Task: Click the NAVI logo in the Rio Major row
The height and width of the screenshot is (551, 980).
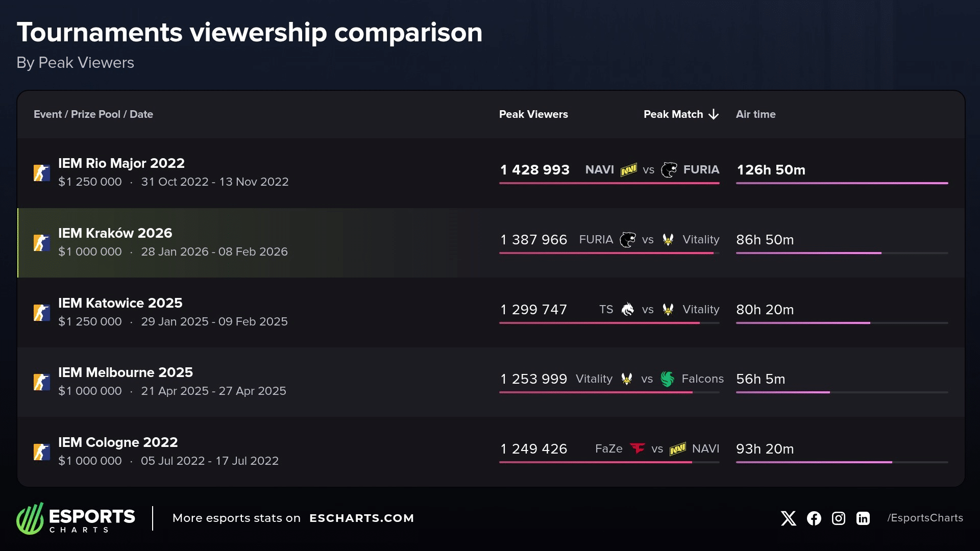Action: pyautogui.click(x=628, y=169)
